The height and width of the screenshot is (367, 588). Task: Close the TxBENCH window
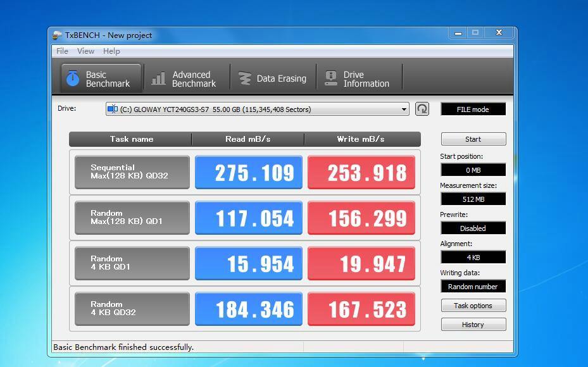click(499, 33)
